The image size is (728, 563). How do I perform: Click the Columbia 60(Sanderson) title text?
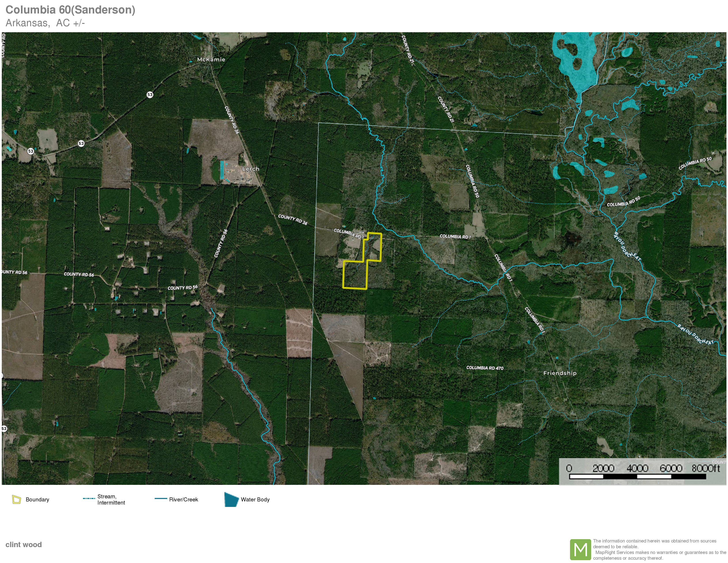70,10
